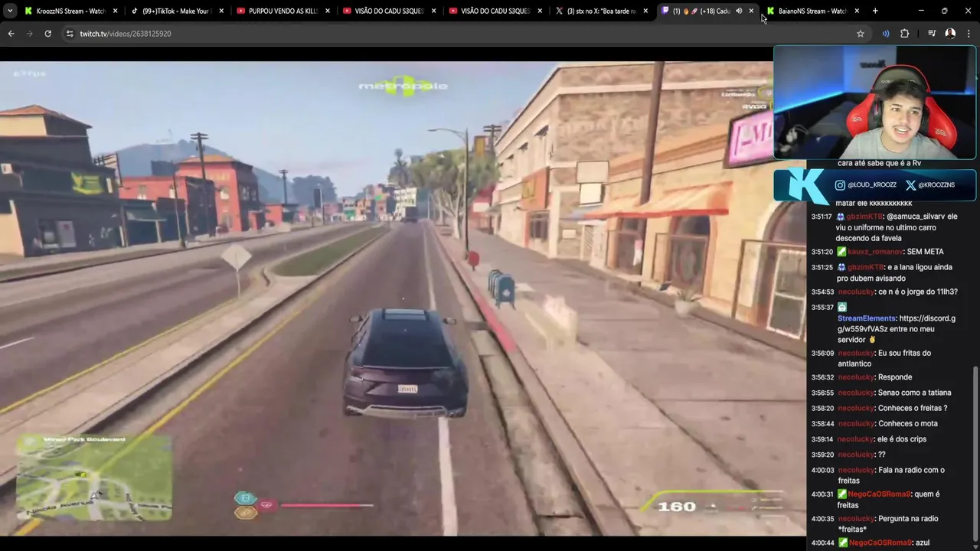Go back to the previous page
The height and width of the screenshot is (551, 980).
click(x=11, y=34)
